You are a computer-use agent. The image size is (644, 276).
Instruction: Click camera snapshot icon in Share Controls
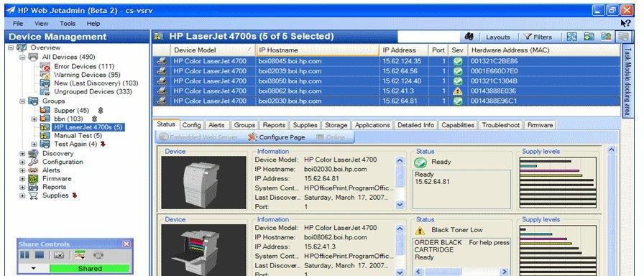59,255
